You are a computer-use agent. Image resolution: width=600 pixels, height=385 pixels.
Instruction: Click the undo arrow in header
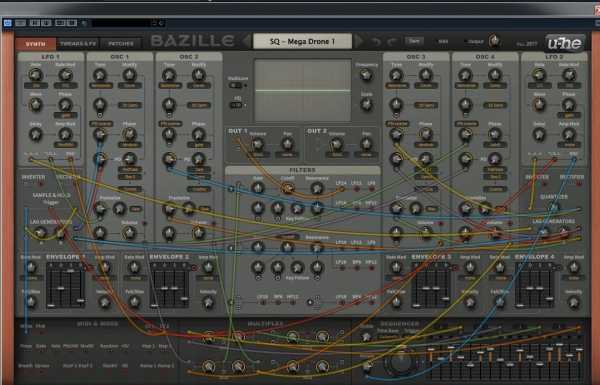[376, 41]
